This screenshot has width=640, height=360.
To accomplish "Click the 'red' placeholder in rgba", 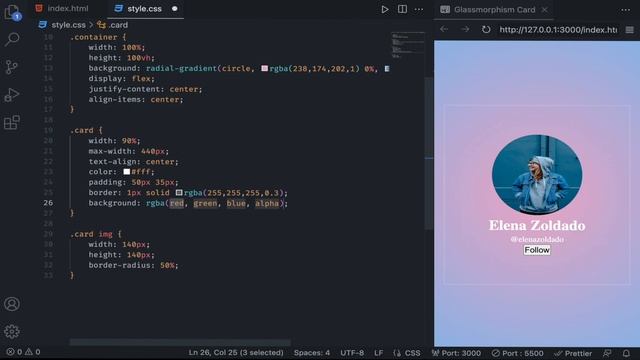I will (x=177, y=203).
